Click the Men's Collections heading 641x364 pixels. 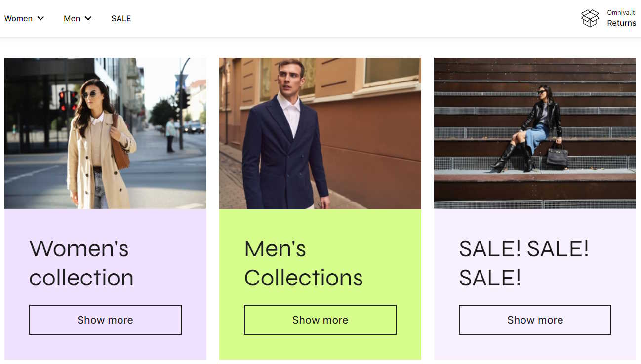click(x=303, y=263)
